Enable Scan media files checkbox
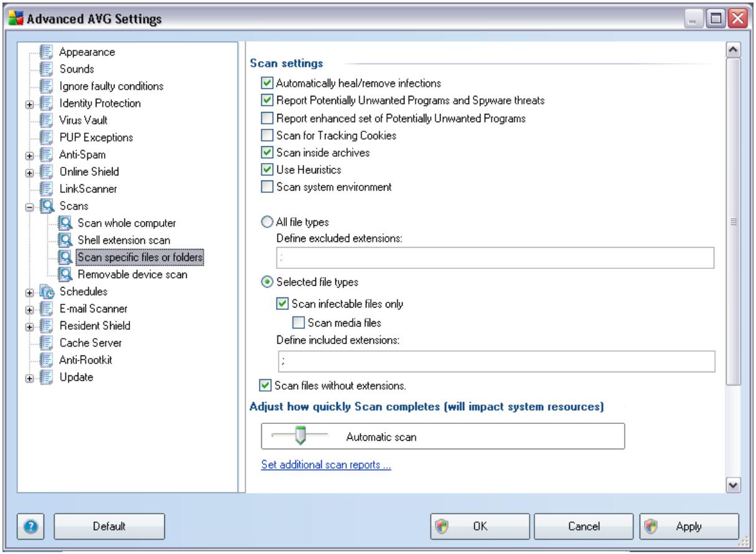This screenshot has height=554, width=756. (x=298, y=322)
